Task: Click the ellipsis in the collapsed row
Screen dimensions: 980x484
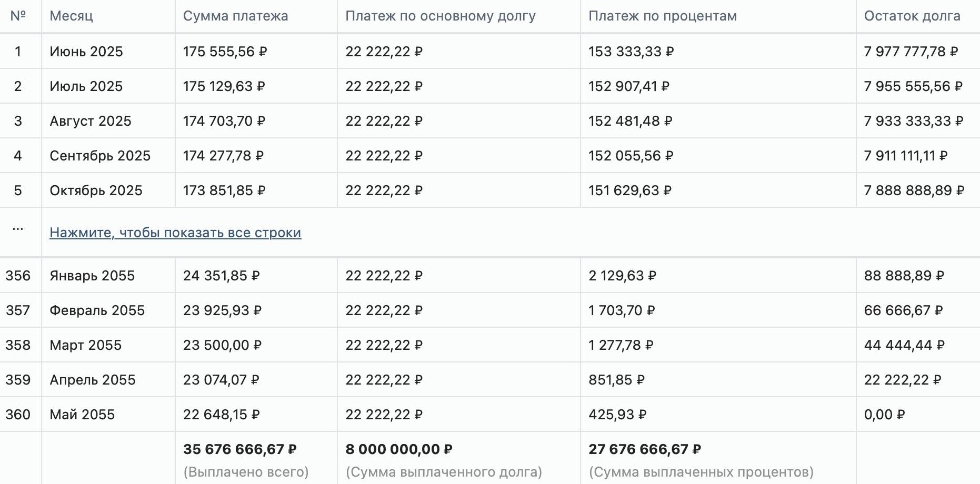Action: pos(18,229)
